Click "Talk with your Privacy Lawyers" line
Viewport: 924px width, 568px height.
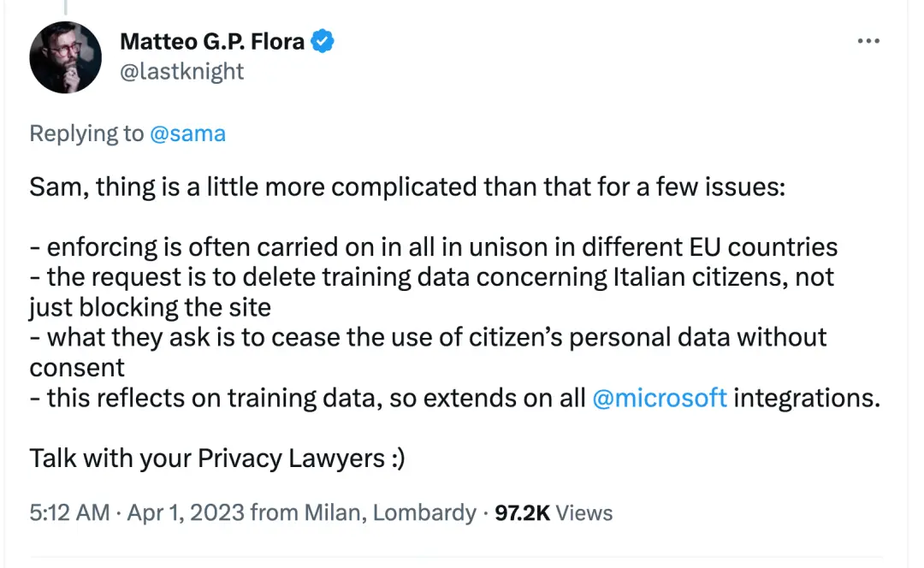click(216, 458)
